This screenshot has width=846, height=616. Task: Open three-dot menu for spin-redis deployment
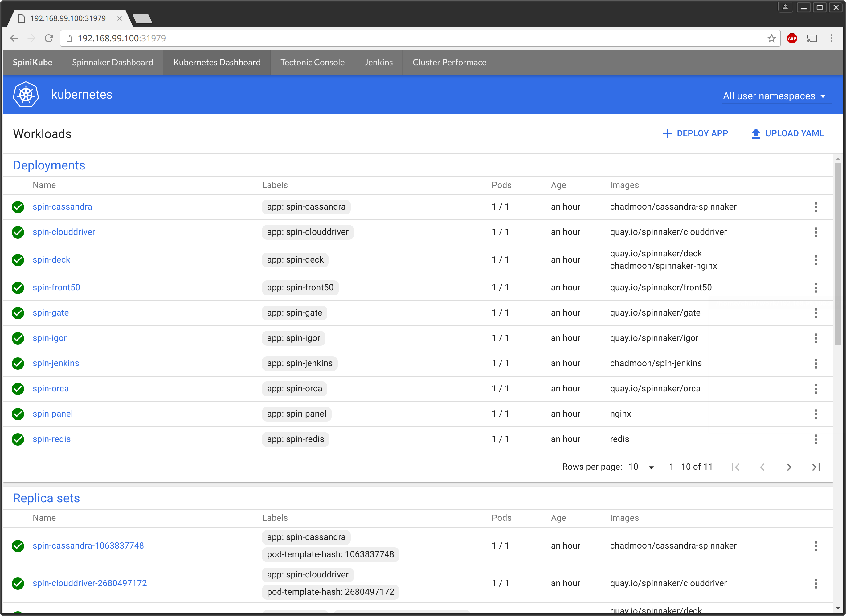(x=816, y=439)
